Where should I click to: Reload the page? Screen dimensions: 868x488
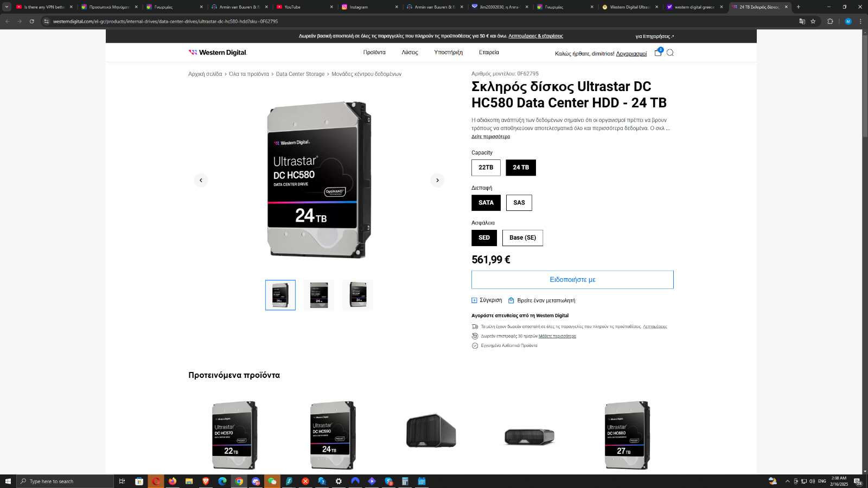pos(32,21)
